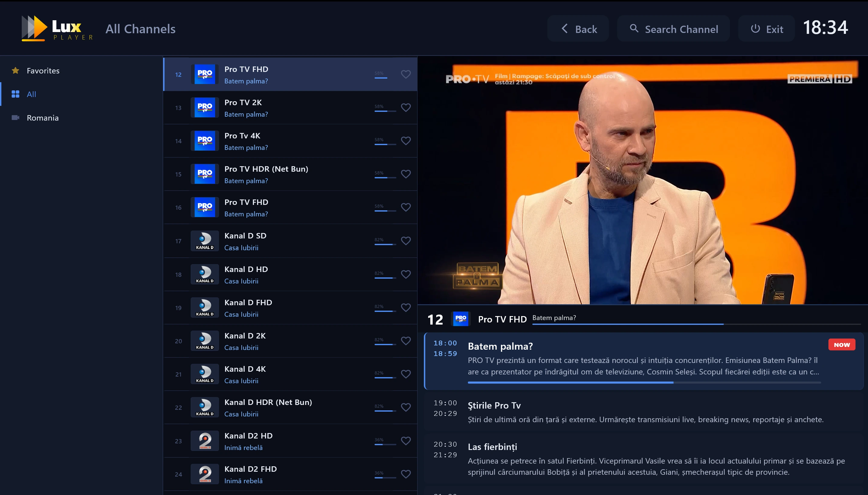Toggle favorite for Pro TV HDR (Net Bun)
This screenshot has height=495, width=868.
pyautogui.click(x=406, y=174)
